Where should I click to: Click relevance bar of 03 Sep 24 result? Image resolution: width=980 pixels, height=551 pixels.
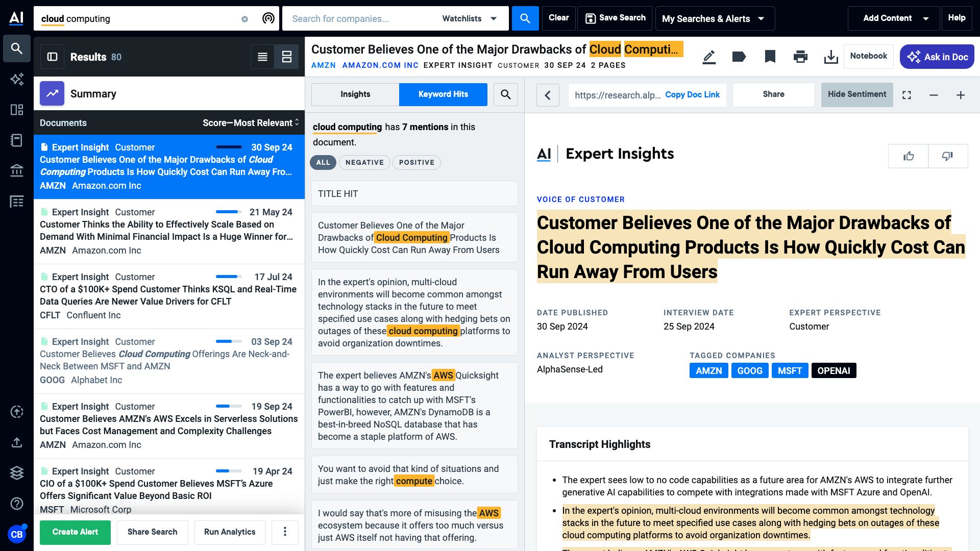pyautogui.click(x=229, y=341)
